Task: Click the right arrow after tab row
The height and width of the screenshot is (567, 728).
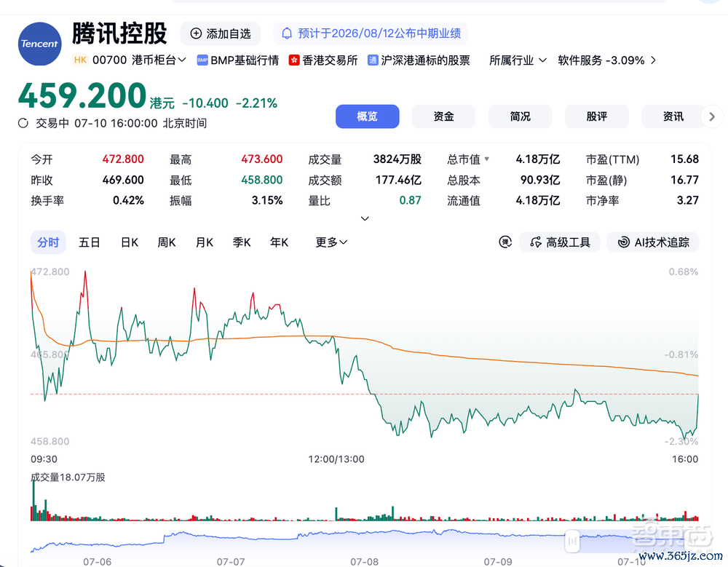Action: point(712,116)
